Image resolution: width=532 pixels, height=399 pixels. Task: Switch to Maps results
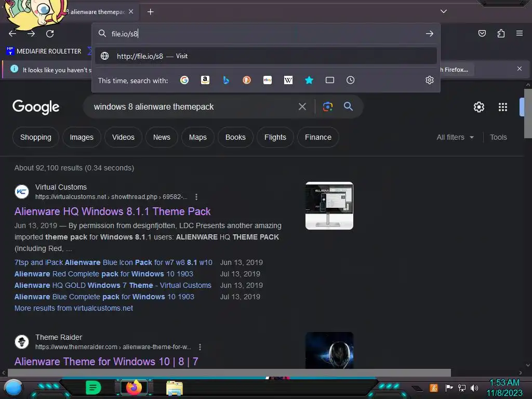click(198, 137)
